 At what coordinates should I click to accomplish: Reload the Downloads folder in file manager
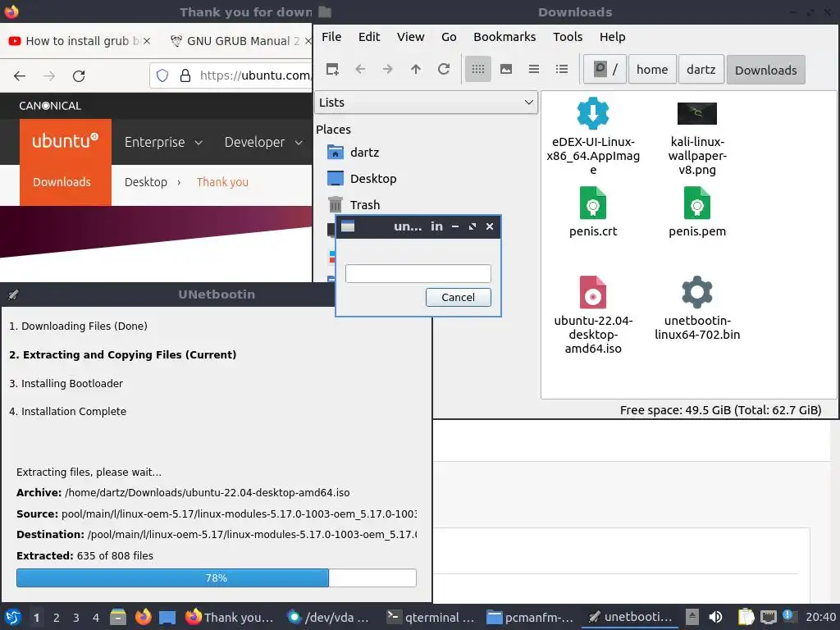444,69
